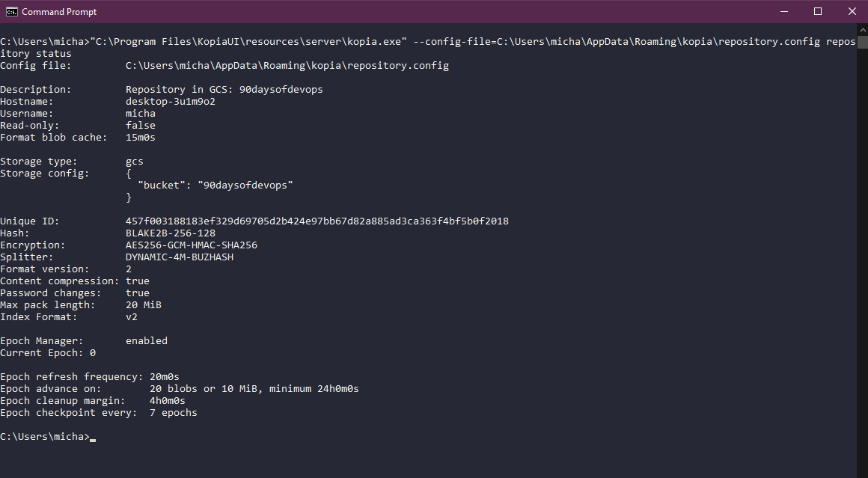Click the Hostname value desktop-3u1m9o2

(x=170, y=102)
